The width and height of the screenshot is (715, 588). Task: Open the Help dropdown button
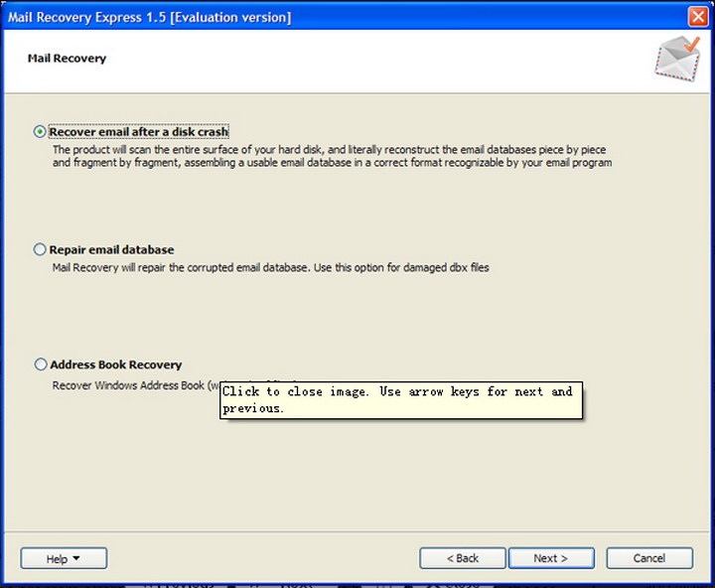tap(64, 558)
